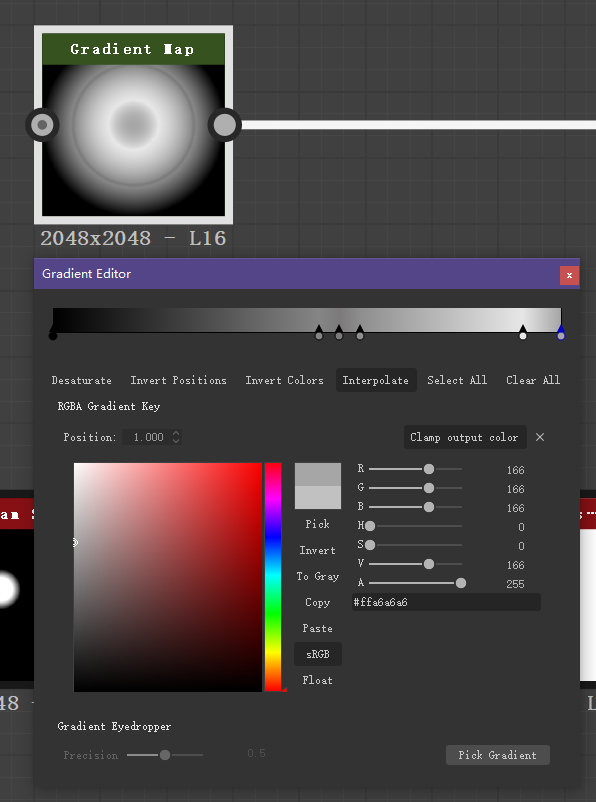Click the V value slider
Image resolution: width=596 pixels, height=802 pixels.
click(x=415, y=564)
